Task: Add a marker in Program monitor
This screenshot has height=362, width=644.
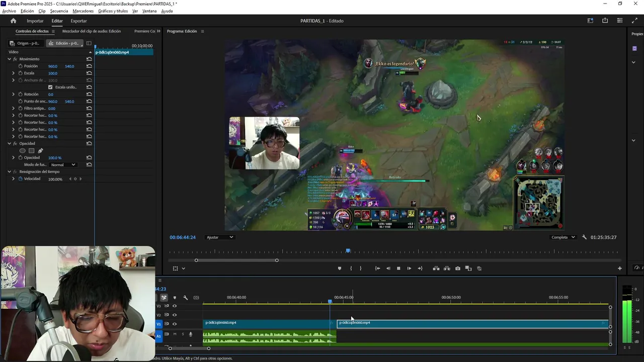Action: tap(340, 268)
